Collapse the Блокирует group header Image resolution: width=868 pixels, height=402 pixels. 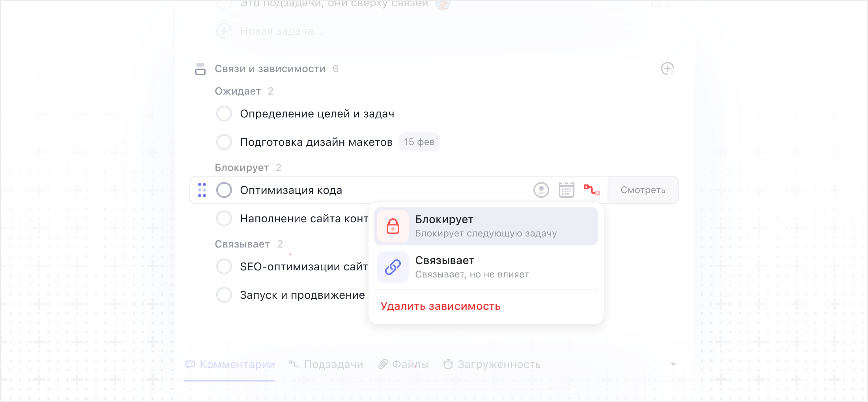pos(242,168)
